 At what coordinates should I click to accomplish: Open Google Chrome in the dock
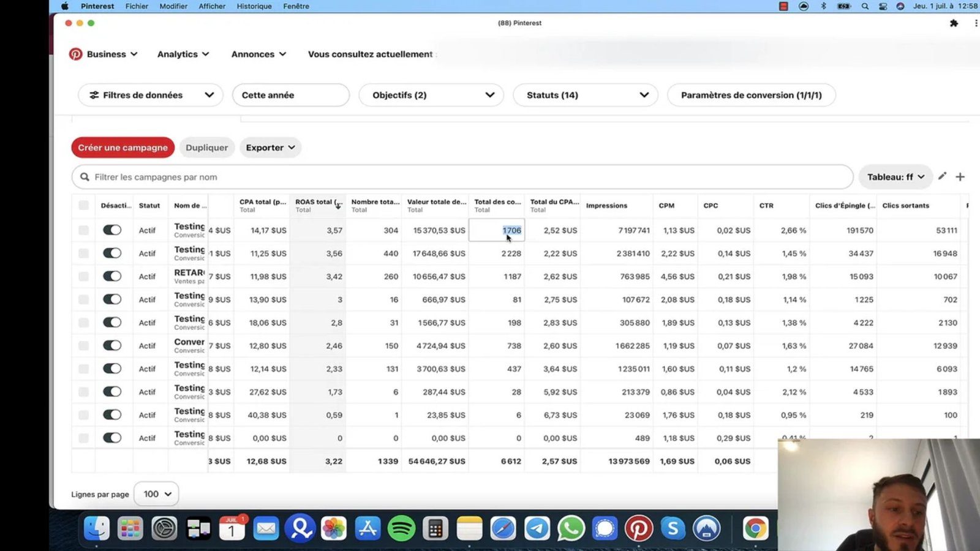pos(755,528)
